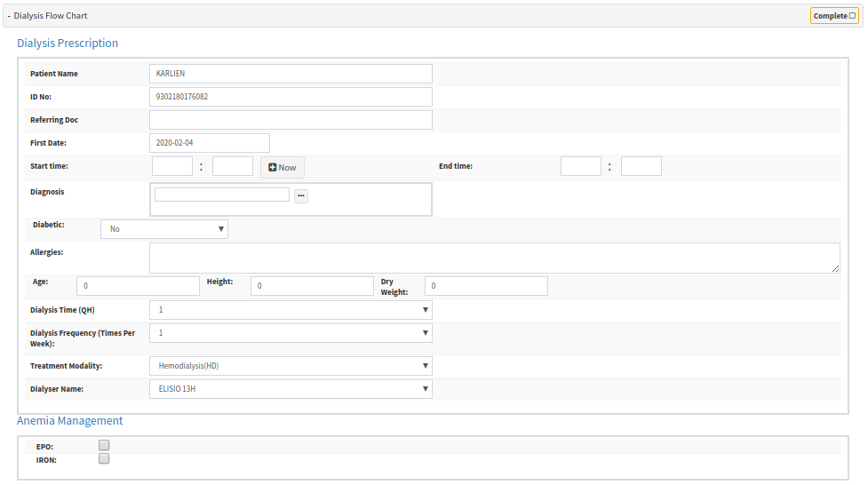Choose a Treatment Modality from dropdown
The width and height of the screenshot is (868, 485).
[291, 366]
